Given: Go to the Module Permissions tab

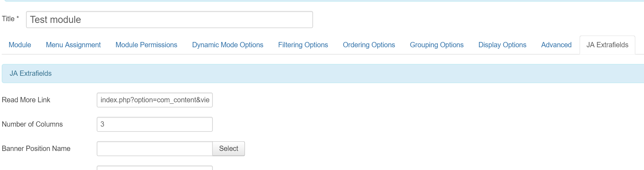Looking at the screenshot, I should coord(146,45).
